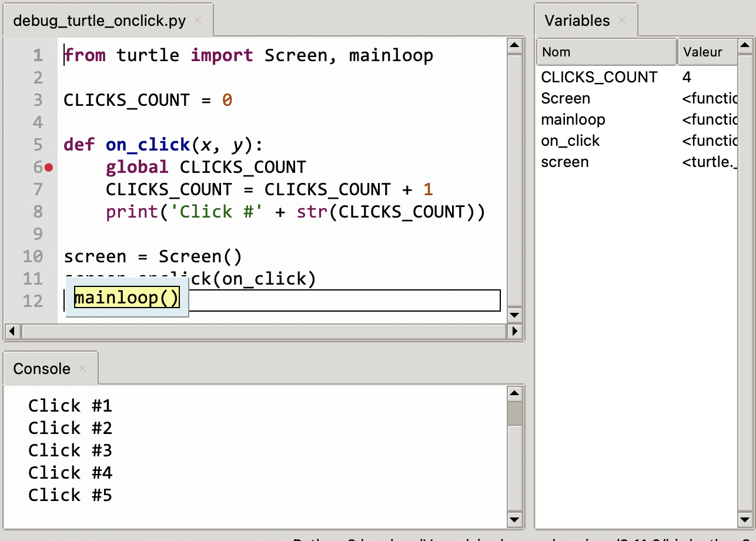Select the CLICKS_COUNT variable row

(x=598, y=77)
